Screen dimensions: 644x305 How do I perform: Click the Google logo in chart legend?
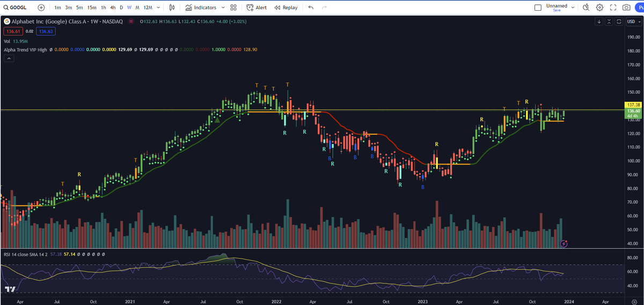tap(6, 21)
